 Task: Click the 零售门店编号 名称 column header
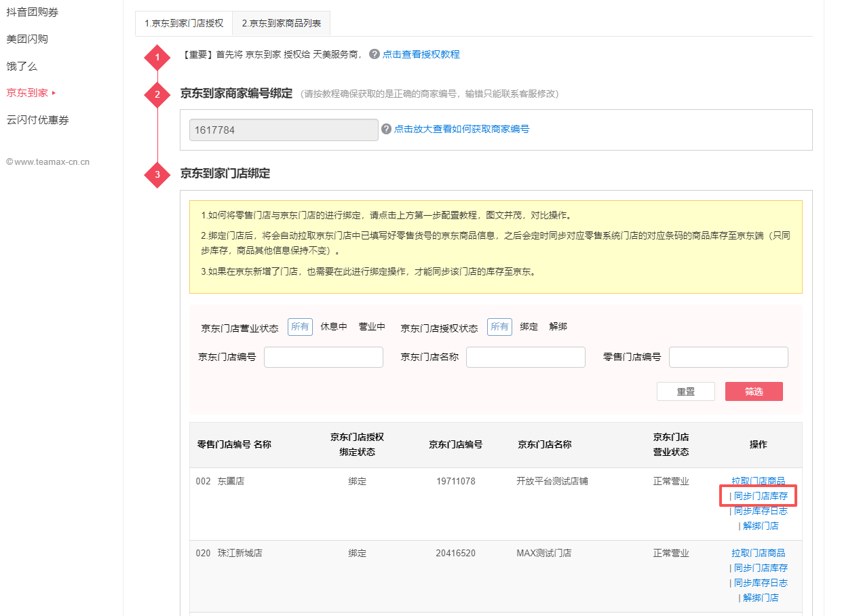(x=234, y=445)
